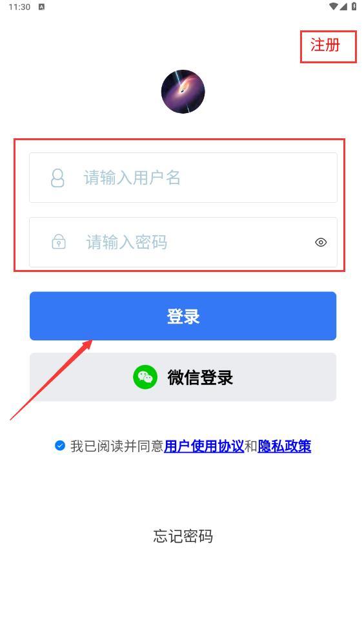The image size is (364, 644).
Task: Tap the blue 登录 button
Action: 183,316
